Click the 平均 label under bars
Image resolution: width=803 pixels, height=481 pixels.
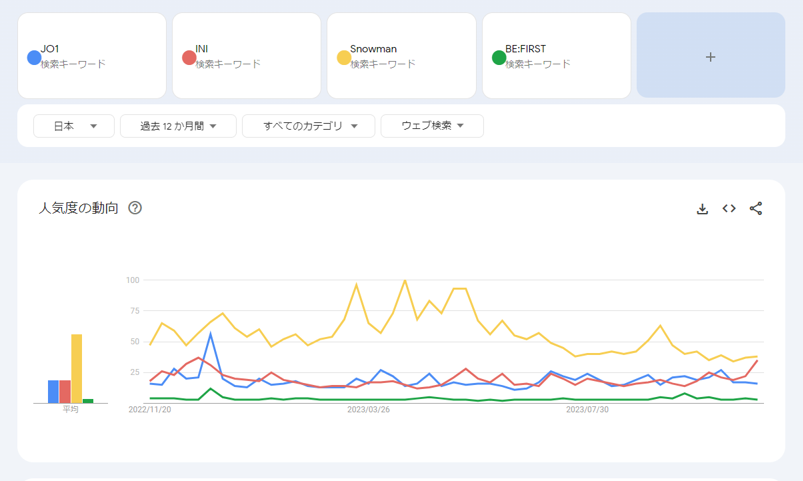[71, 409]
